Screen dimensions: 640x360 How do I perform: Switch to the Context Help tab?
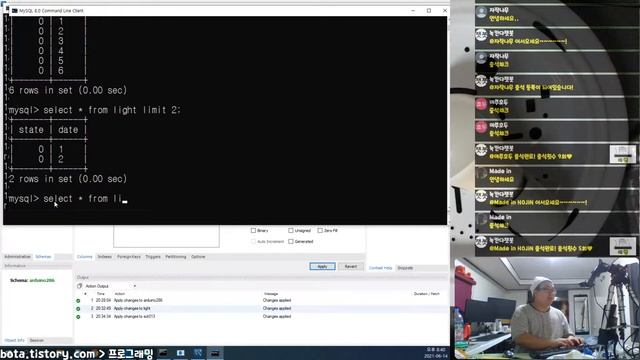coord(380,268)
